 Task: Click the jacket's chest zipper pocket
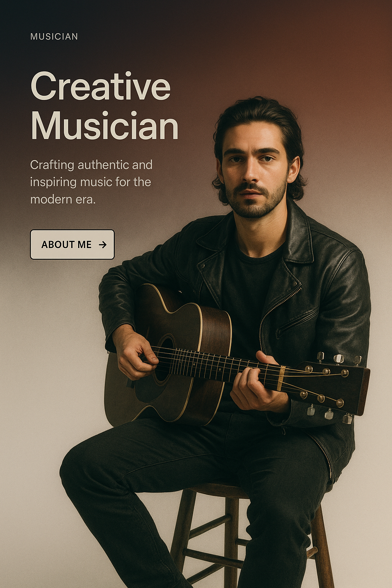(x=297, y=323)
